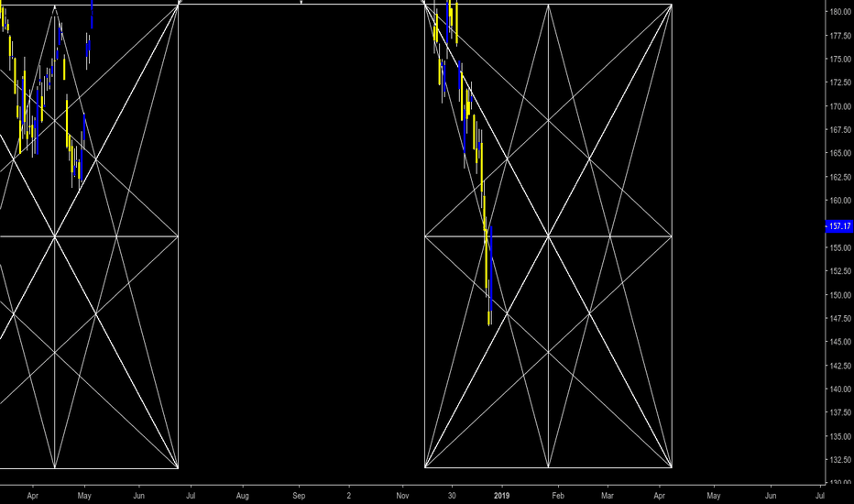Select the Mar label on time axis
Screen dimensions: 854x504
point(608,496)
